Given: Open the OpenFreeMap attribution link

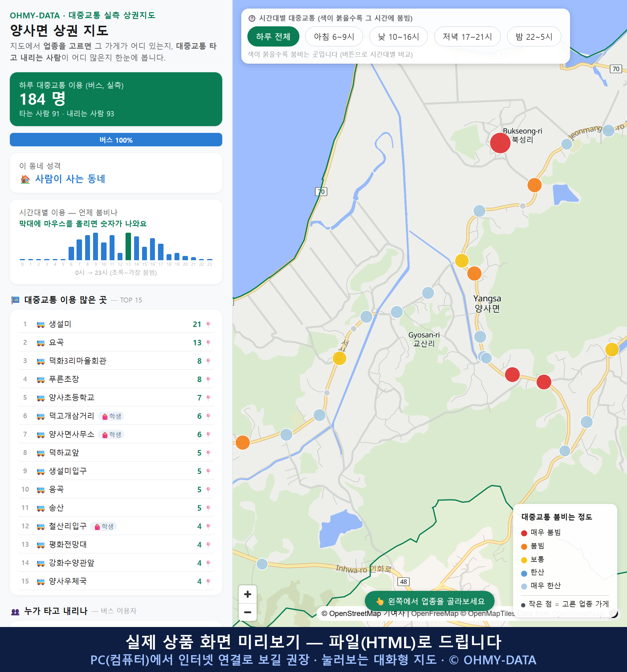Looking at the screenshot, I should tap(435, 614).
